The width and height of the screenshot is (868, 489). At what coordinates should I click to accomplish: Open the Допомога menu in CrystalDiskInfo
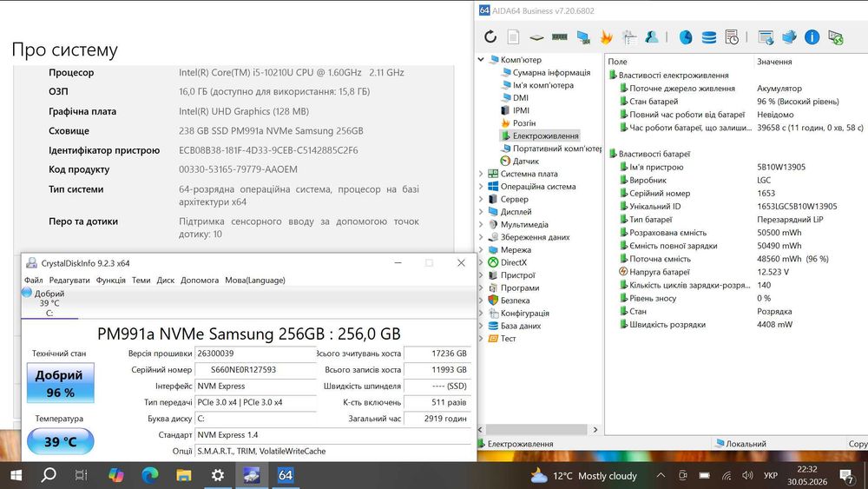click(x=200, y=281)
